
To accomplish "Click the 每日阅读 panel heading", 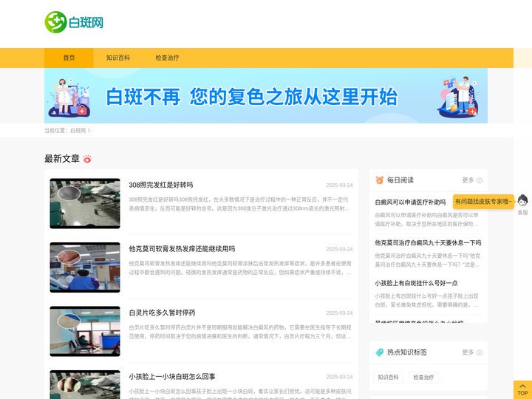I will click(x=400, y=180).
